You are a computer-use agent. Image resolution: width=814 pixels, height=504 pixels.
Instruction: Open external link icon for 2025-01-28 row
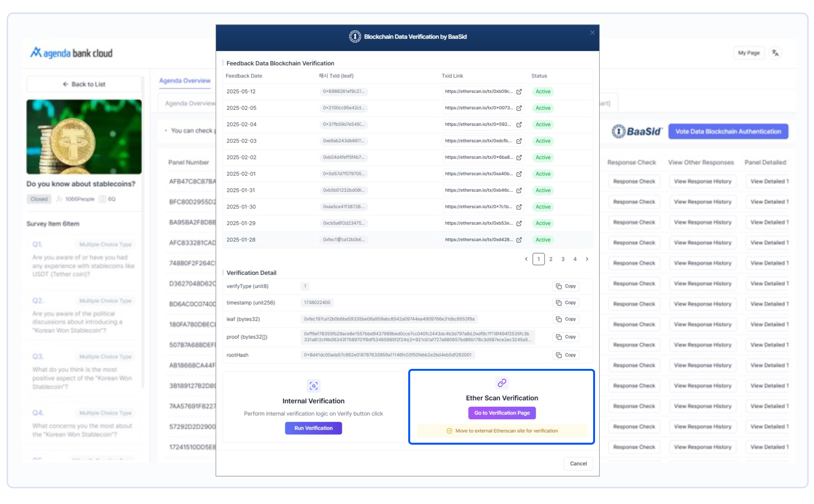click(519, 240)
